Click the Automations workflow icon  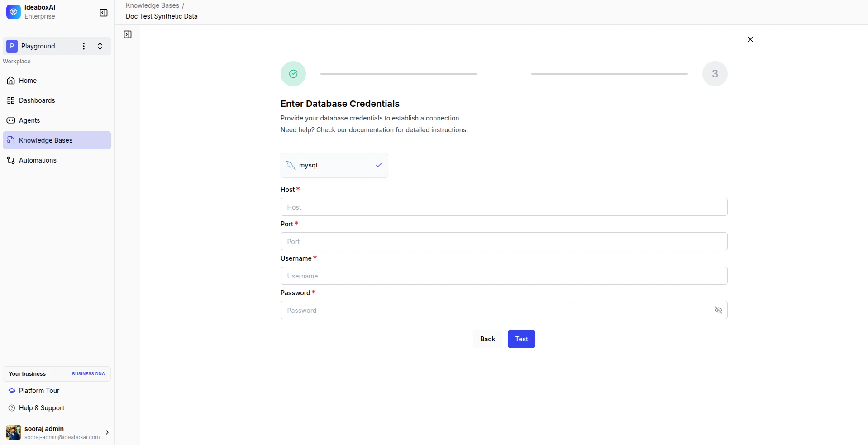11,160
